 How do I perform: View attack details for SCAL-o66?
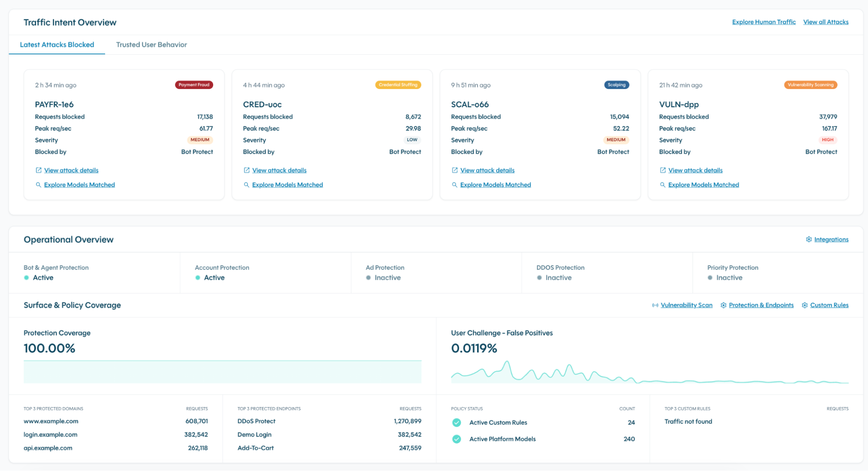pos(487,170)
